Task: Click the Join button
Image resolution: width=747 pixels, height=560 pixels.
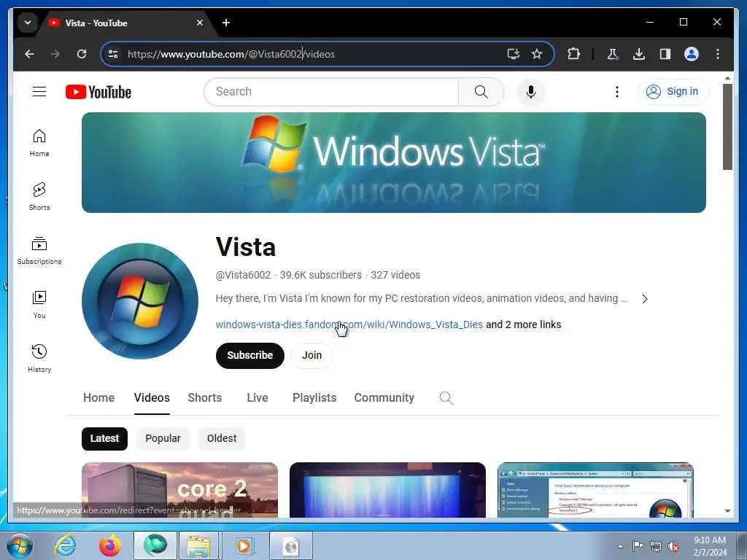Action: pos(311,355)
